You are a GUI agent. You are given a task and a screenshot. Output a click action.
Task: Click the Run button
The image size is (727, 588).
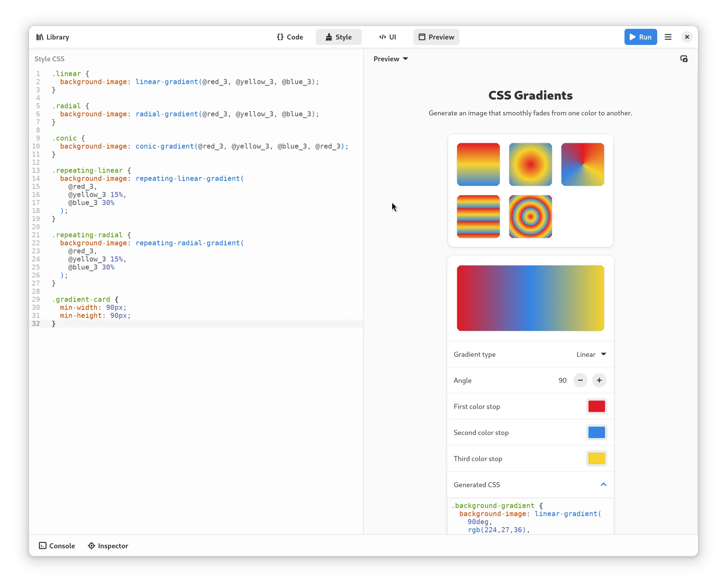click(640, 37)
